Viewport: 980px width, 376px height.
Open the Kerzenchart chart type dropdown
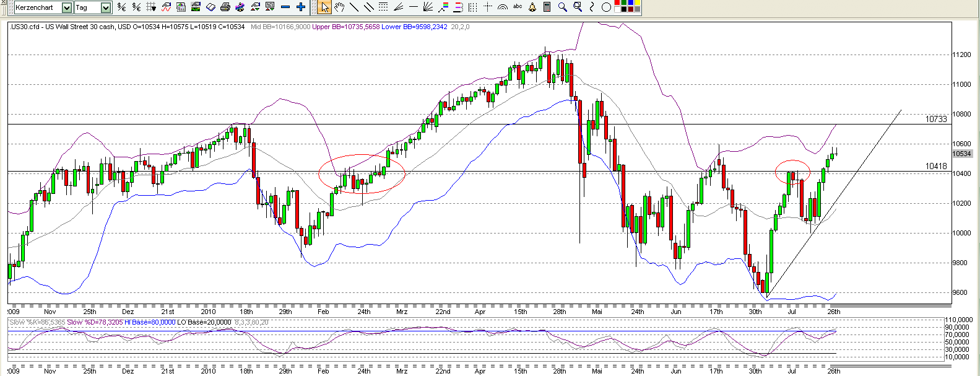tap(66, 7)
